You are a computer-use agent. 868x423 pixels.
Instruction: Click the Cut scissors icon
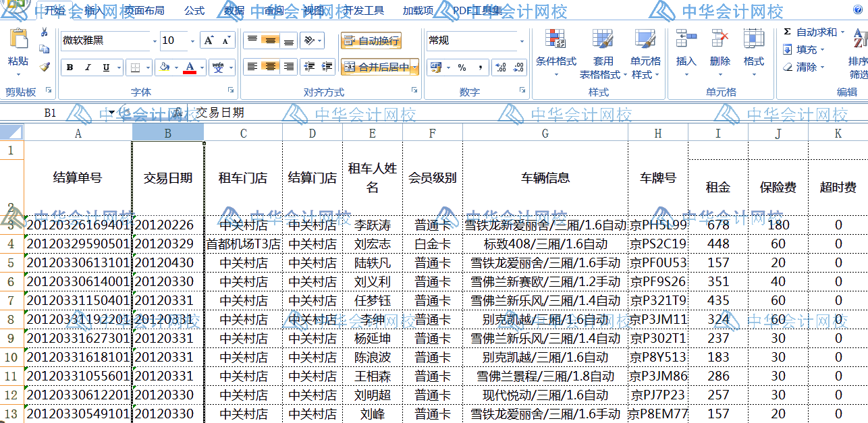point(45,32)
